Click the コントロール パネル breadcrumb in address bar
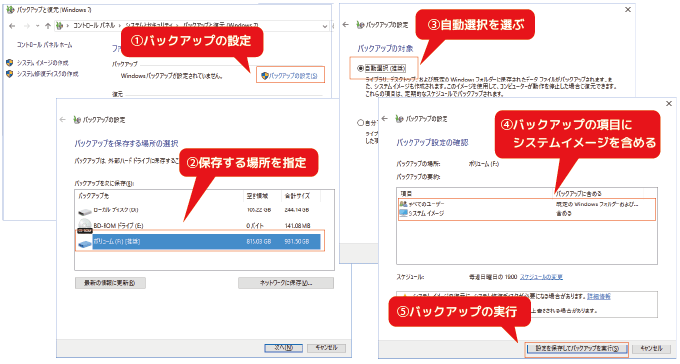Viewport: 680px width, 364px height. 94,26
